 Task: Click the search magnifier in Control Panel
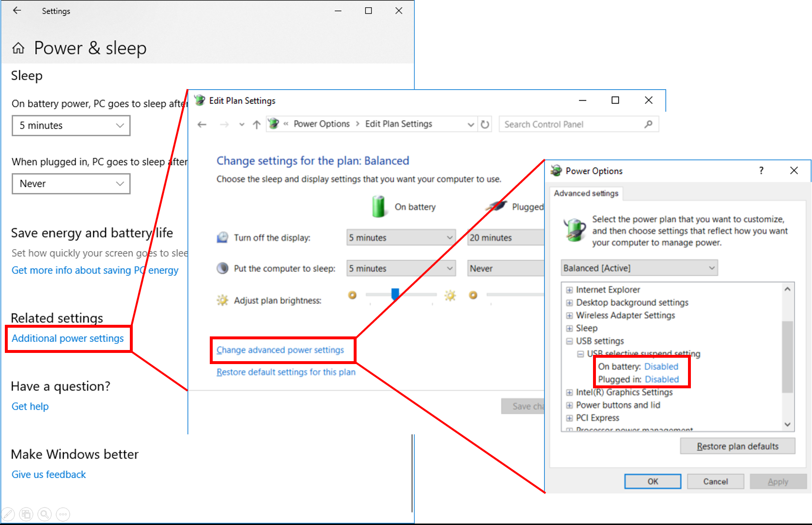point(648,125)
